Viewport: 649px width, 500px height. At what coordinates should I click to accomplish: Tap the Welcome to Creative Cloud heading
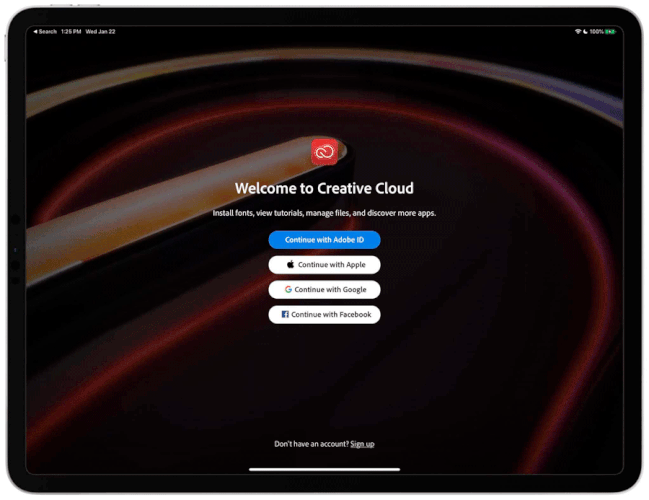pyautogui.click(x=324, y=188)
